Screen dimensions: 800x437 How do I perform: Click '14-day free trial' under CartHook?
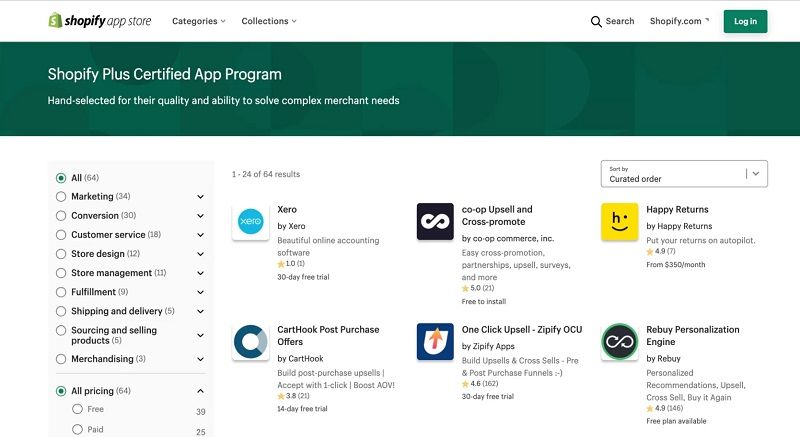click(302, 409)
